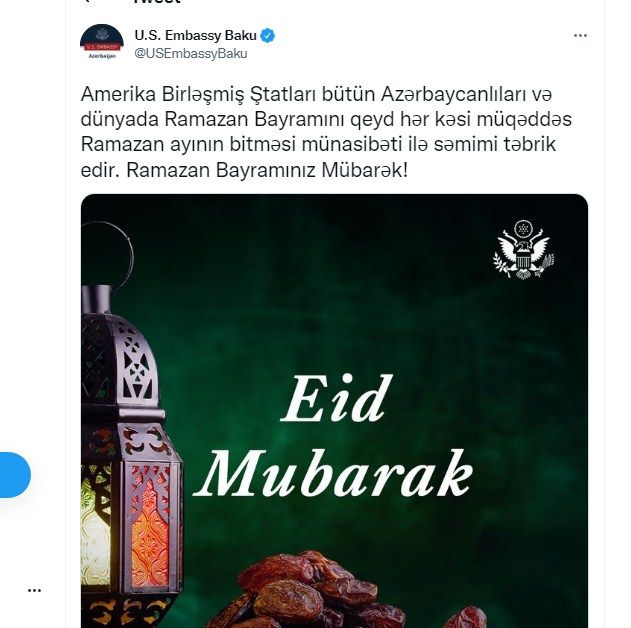The height and width of the screenshot is (628, 631).
Task: Click the orange glass panel of the lantern
Action: (x=150, y=525)
